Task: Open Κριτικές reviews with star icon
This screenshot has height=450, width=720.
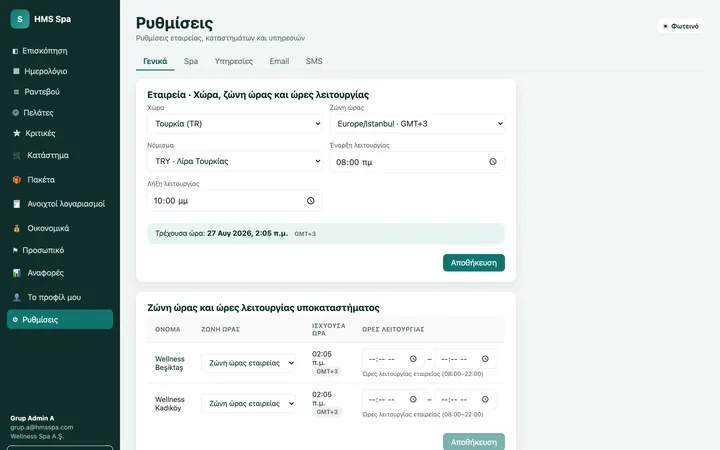Action: (60, 133)
